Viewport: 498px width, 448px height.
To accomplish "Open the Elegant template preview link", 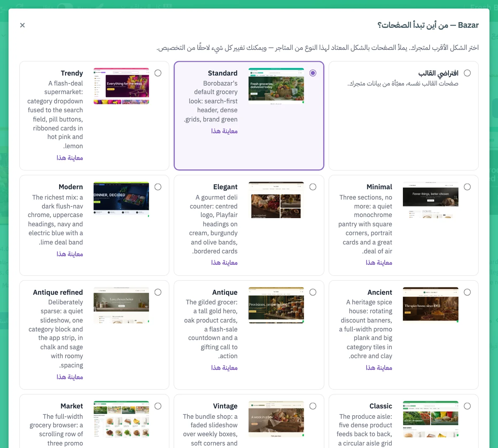I will click(x=224, y=263).
